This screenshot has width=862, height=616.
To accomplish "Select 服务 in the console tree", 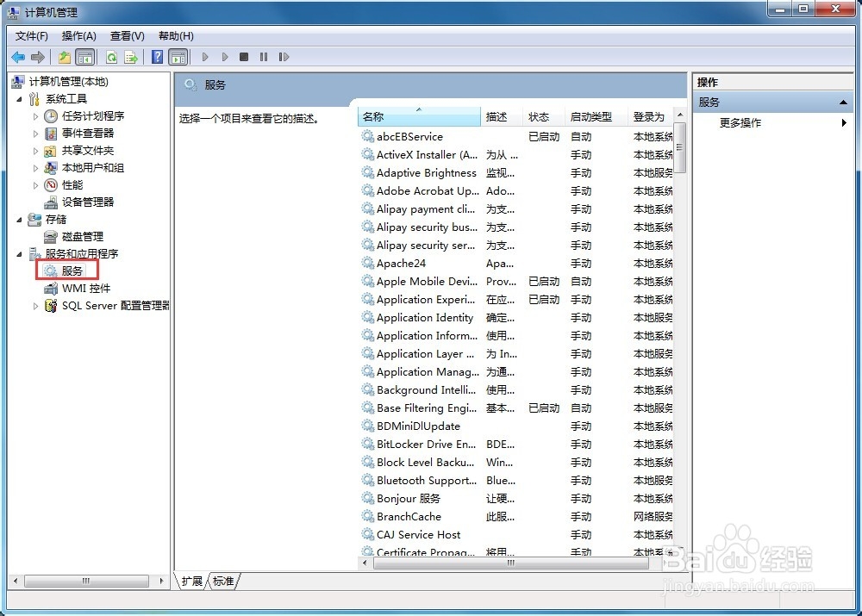I will 72,271.
